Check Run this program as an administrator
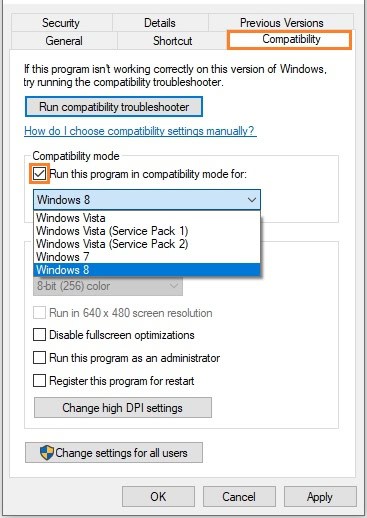 point(39,358)
